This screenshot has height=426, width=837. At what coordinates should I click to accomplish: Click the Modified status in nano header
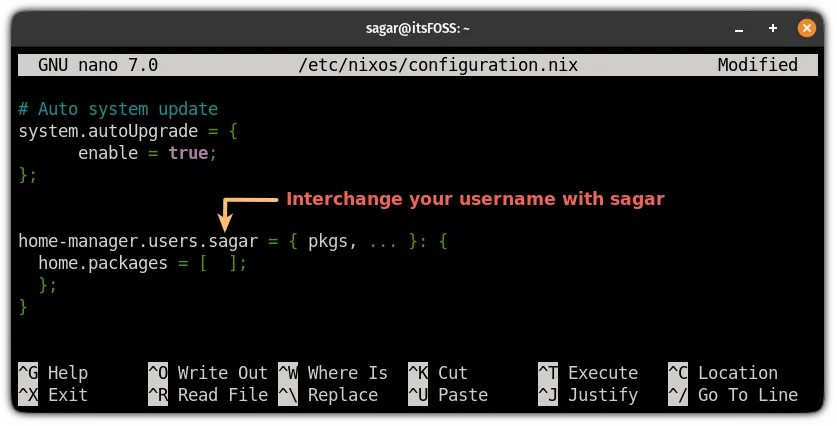click(x=757, y=66)
